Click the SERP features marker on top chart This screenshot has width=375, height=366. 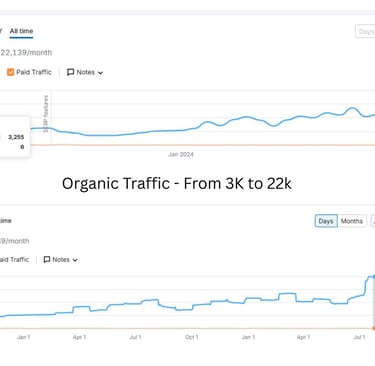(46, 114)
